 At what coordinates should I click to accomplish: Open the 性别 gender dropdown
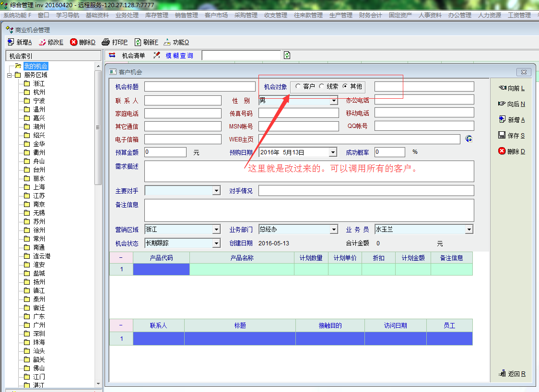(334, 101)
